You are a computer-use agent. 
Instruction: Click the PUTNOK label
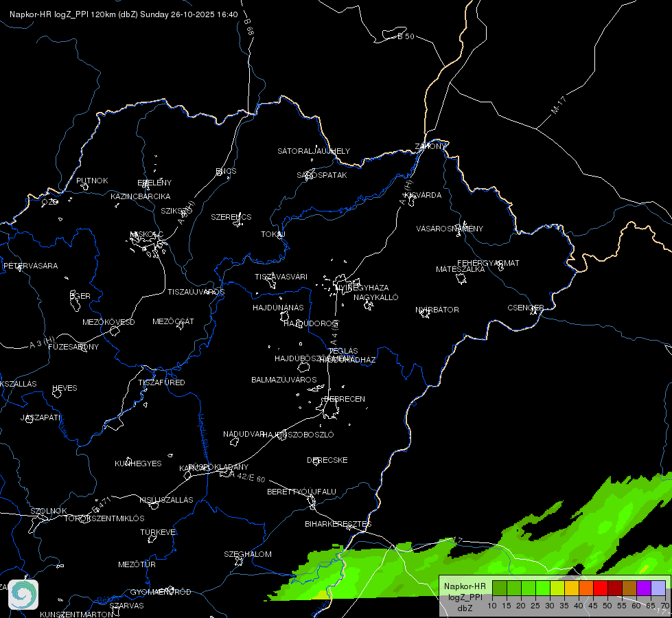pos(92,181)
